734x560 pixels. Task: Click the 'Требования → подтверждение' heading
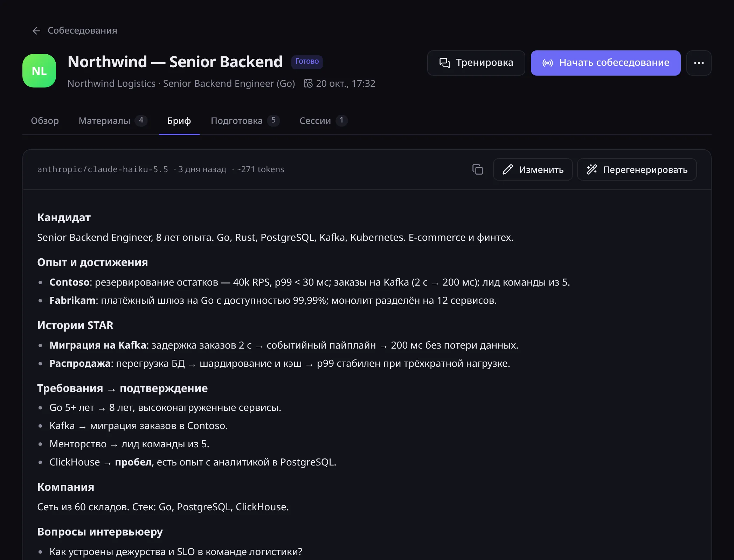coord(123,388)
